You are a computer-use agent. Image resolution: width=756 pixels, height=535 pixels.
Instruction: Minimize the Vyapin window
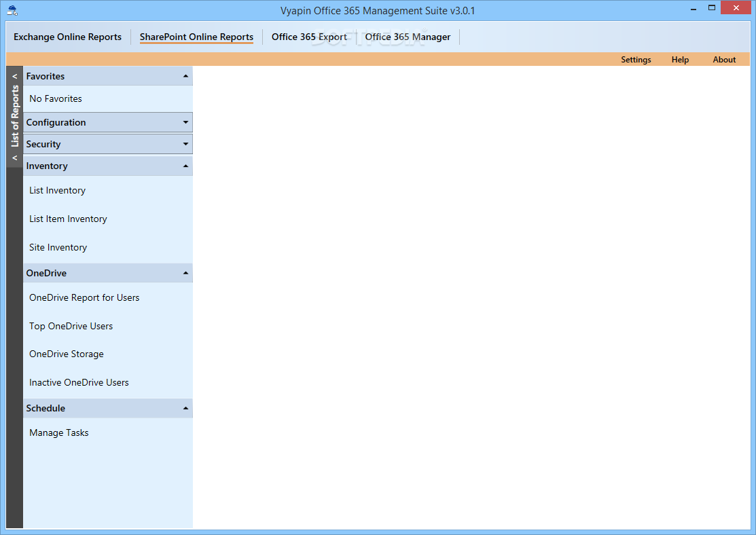point(694,8)
